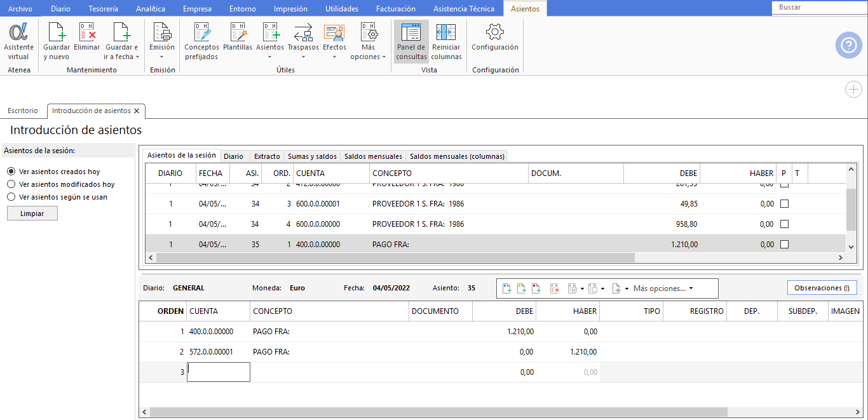Click the left arrow of the lower grid horizontal scrollbar

click(144, 412)
